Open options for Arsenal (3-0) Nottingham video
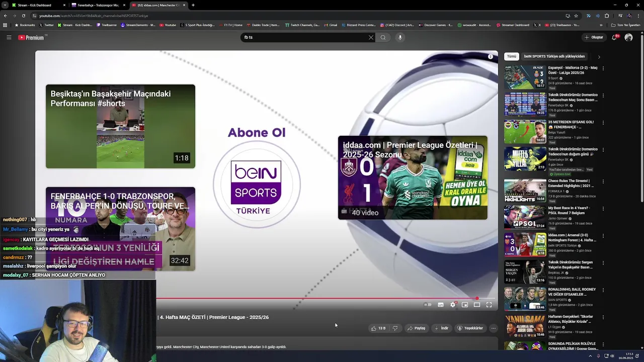Screen dimensions: 644x362 point(603,236)
